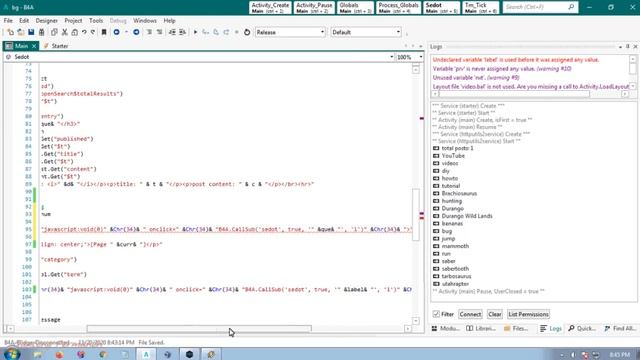Open the Files Manager bottom tab
640x360 pixels.
(x=516, y=328)
